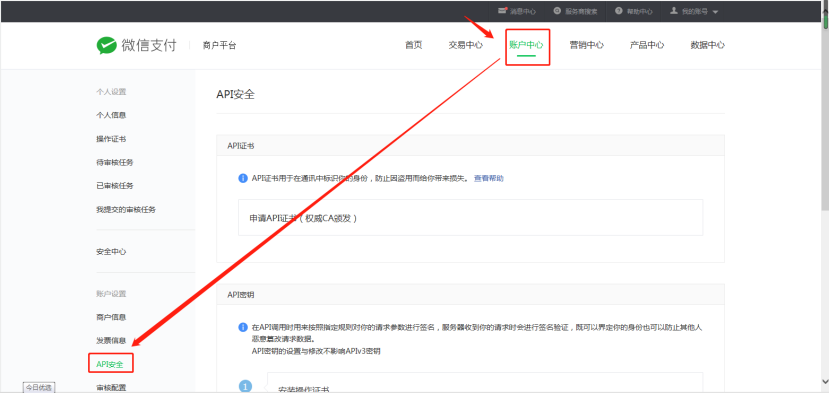This screenshot has width=830, height=394.
Task: Select 账户中心 navigation tab
Action: point(526,45)
